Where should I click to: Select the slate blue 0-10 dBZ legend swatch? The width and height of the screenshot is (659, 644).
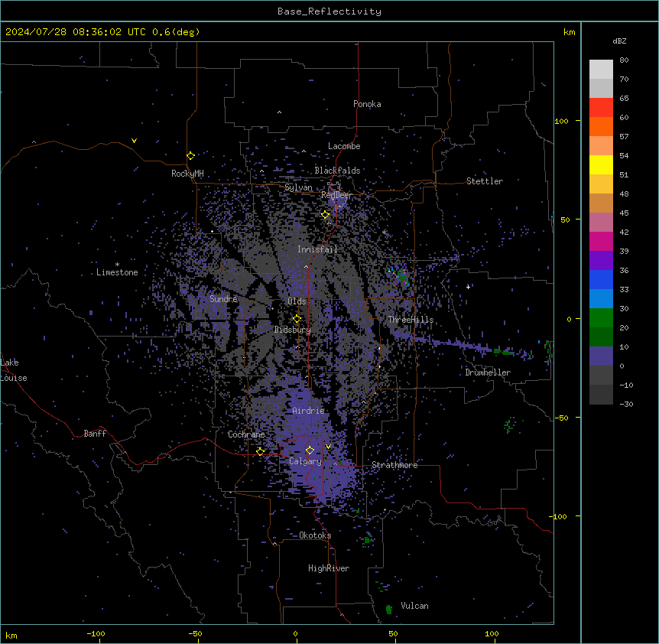click(601, 356)
